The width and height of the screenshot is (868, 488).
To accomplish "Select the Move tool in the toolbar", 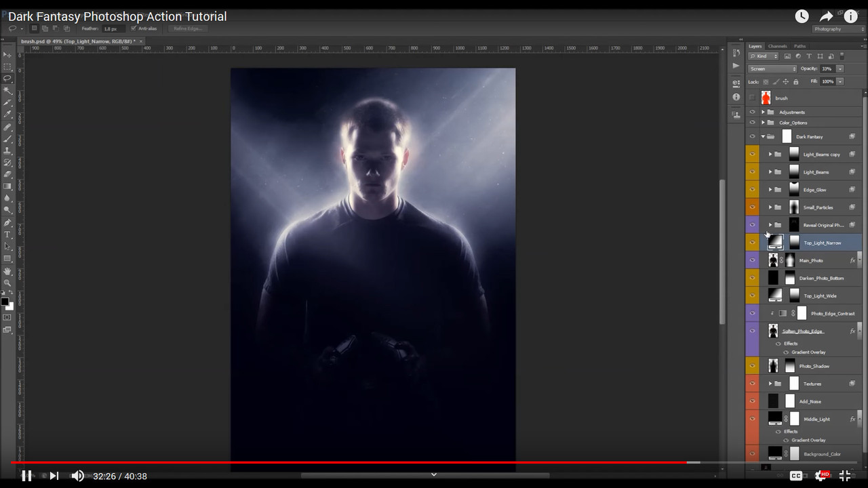I will (8, 54).
